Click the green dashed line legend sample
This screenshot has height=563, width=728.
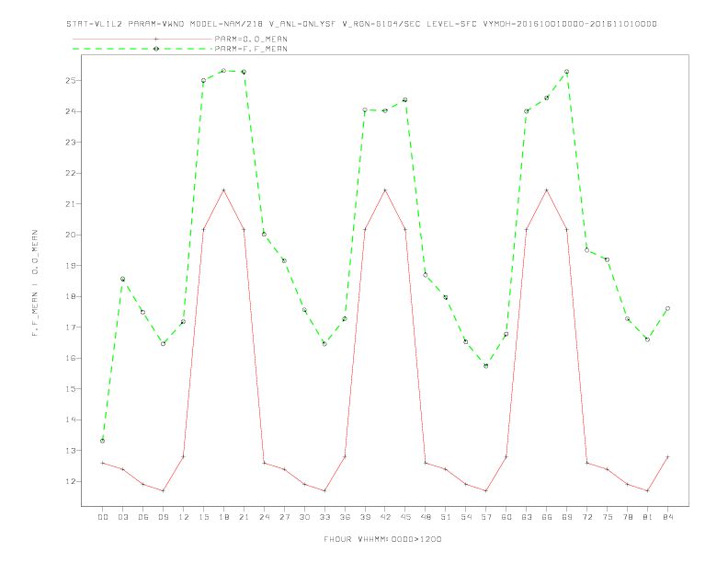coord(142,49)
